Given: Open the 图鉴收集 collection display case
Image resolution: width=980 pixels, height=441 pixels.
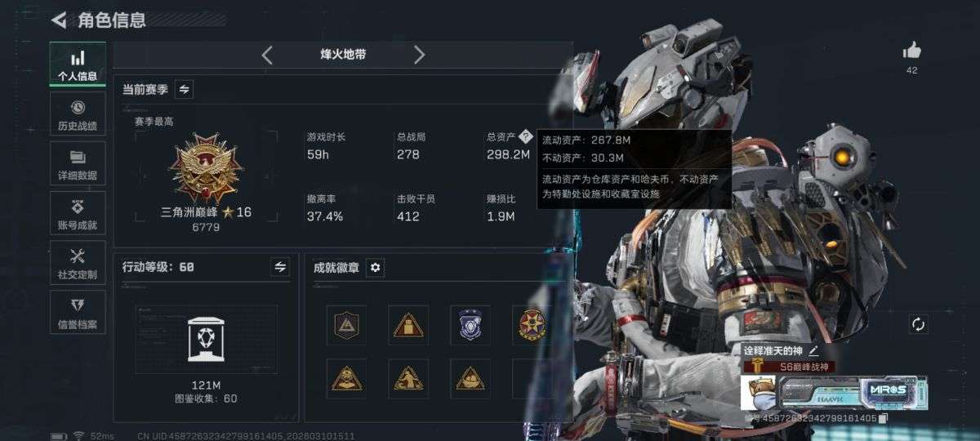Looking at the screenshot, I should point(206,339).
